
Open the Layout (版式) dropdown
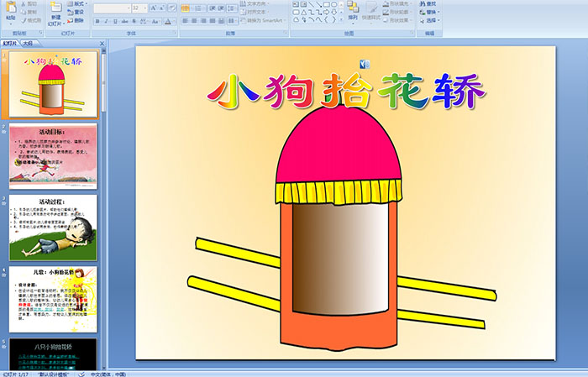click(77, 3)
